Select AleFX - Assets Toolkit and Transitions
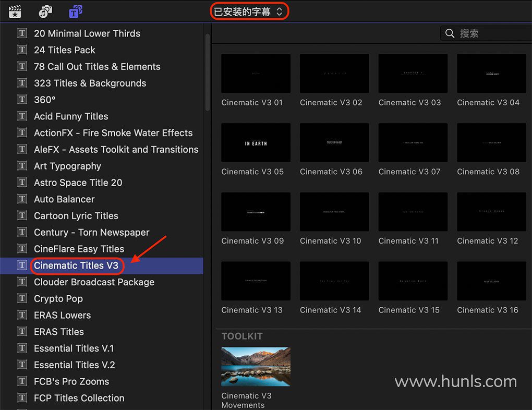532x410 pixels. (116, 149)
